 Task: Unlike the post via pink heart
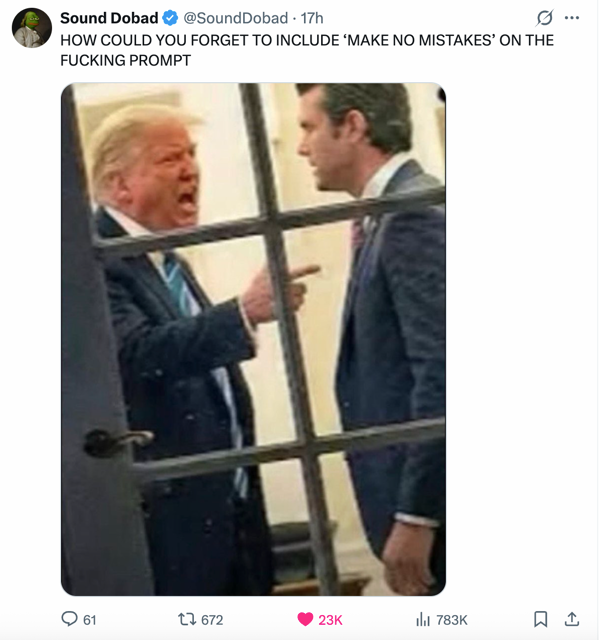tap(305, 619)
